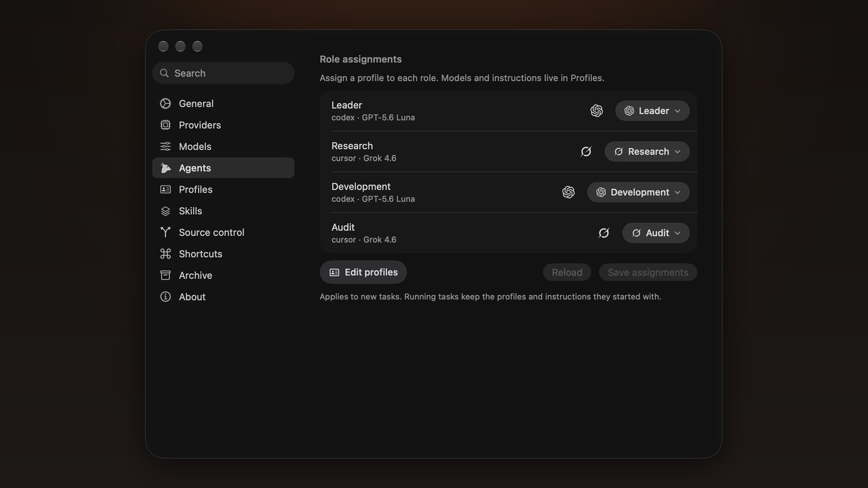This screenshot has height=488, width=868.
Task: Click the General gear icon in sidebar
Action: [165, 104]
